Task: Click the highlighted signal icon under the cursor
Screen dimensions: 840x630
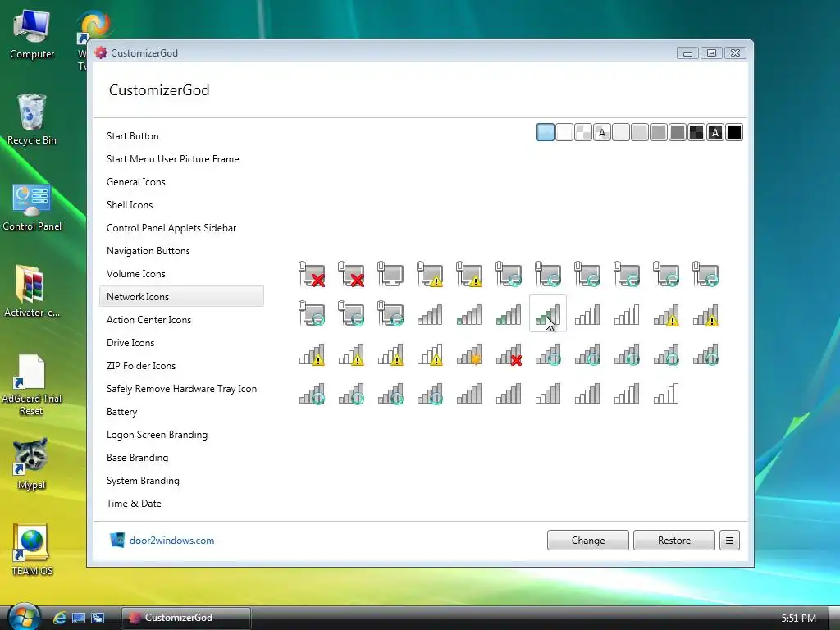Action: (x=547, y=314)
